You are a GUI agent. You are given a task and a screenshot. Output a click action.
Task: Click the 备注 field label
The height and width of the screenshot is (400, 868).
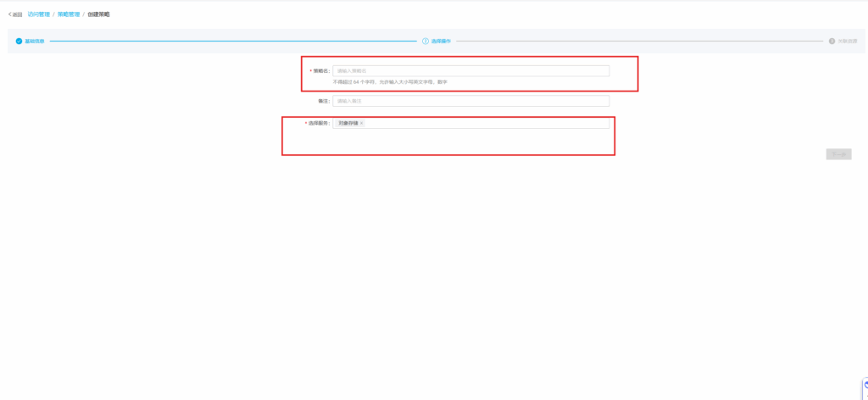coord(324,101)
